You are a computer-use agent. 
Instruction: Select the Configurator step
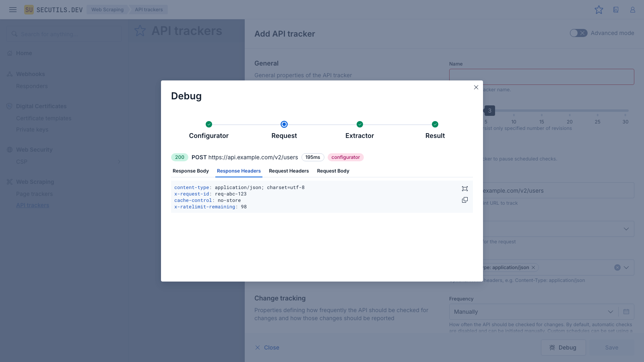point(208,124)
